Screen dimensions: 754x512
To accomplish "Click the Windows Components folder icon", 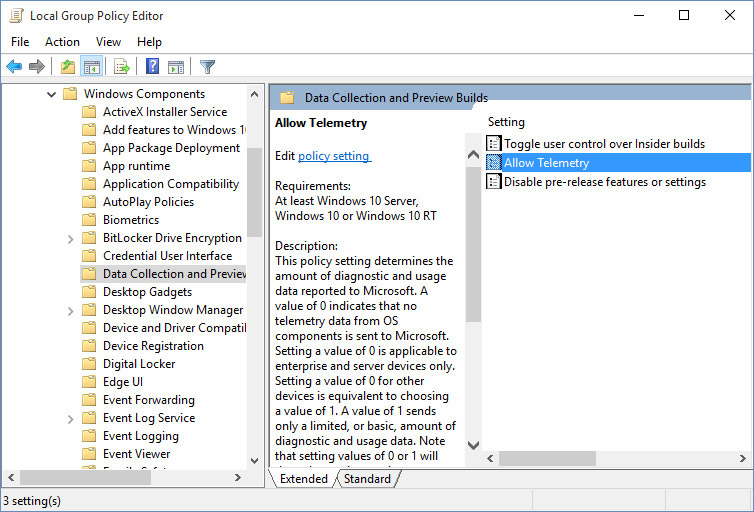I will [x=70, y=93].
